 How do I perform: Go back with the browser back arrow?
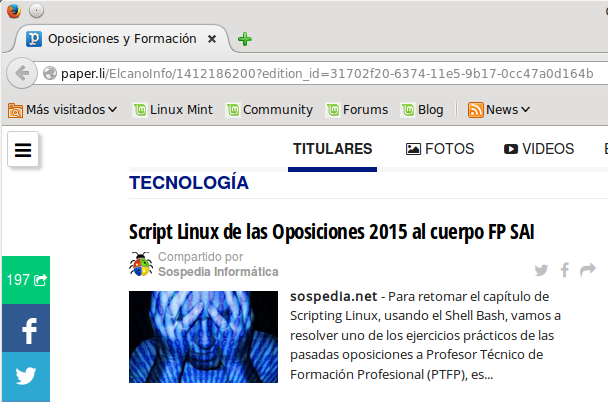[22, 73]
